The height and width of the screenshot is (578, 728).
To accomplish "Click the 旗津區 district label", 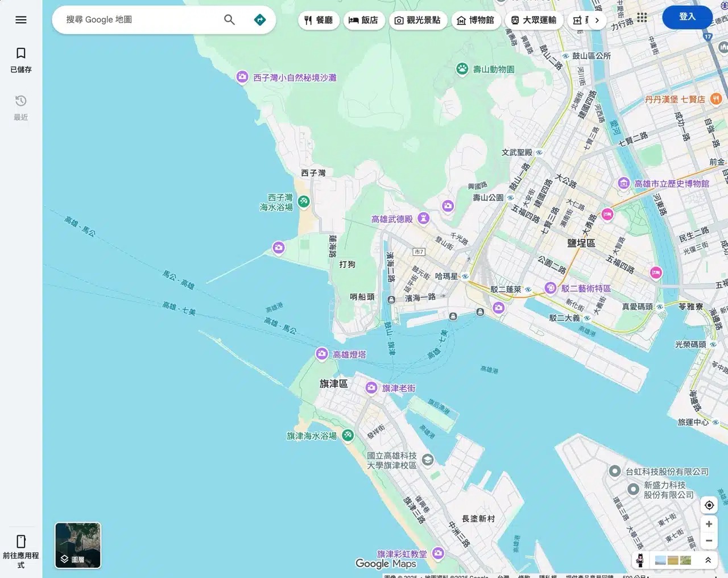I will pos(334,384).
